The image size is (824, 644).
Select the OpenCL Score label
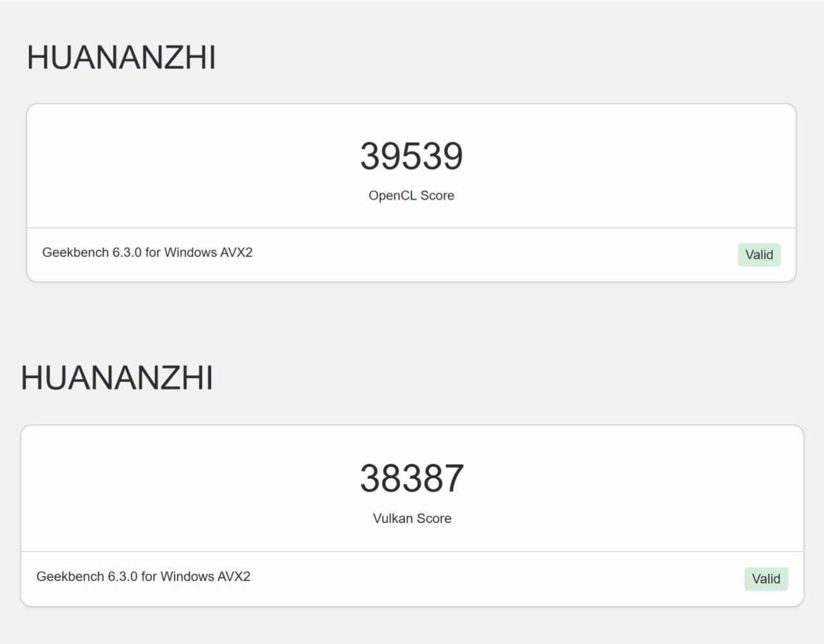pos(411,196)
